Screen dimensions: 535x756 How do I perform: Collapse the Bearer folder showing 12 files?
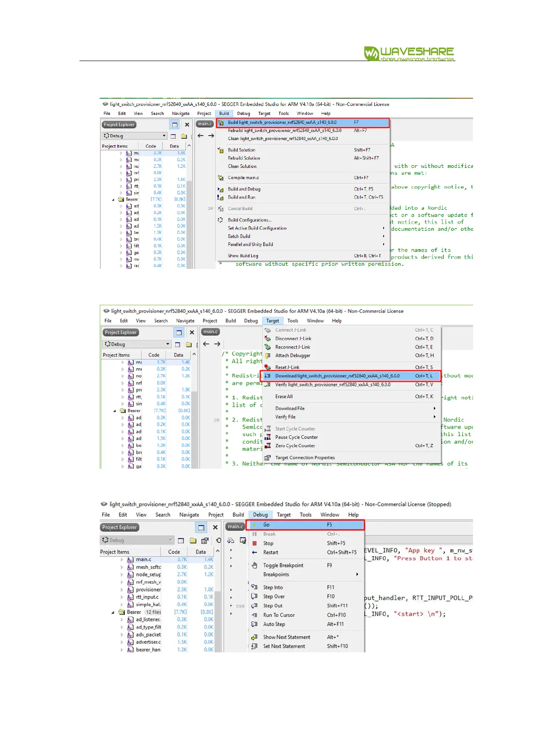pyautogui.click(x=113, y=612)
